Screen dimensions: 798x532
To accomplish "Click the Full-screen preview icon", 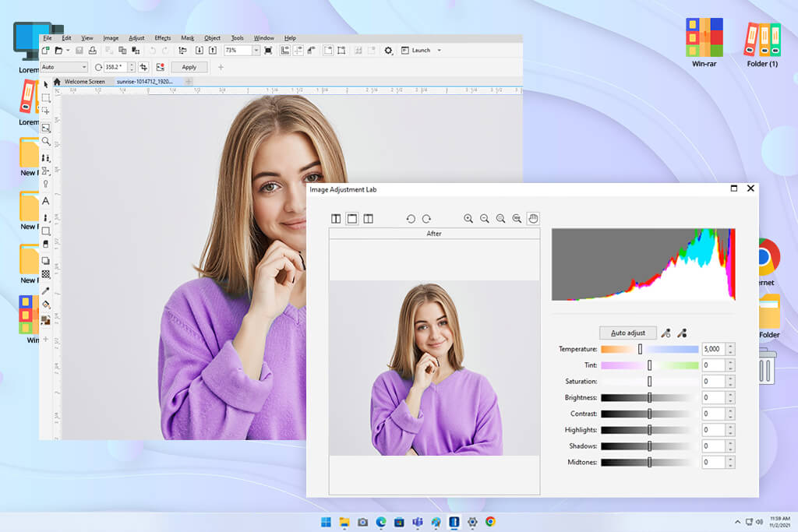I will pyautogui.click(x=268, y=51).
